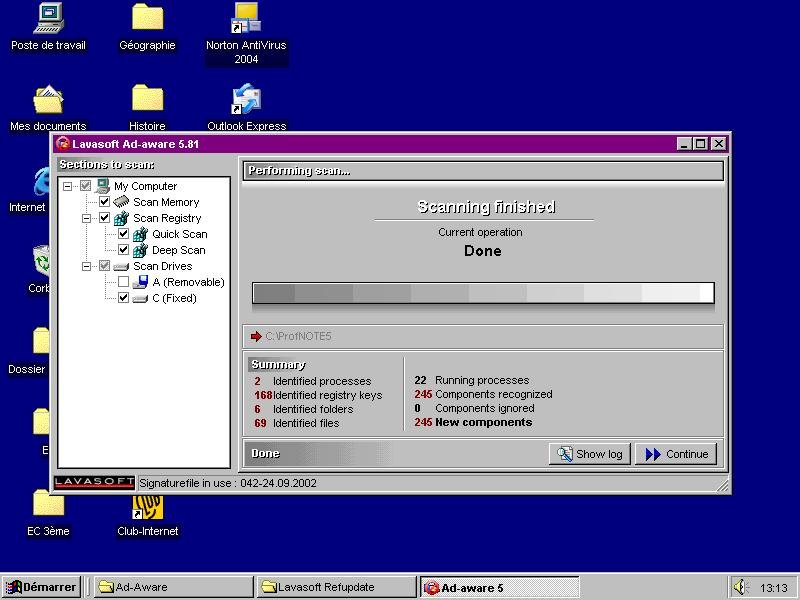Click the Deep Scan registry icon
800x600 pixels.
point(140,250)
